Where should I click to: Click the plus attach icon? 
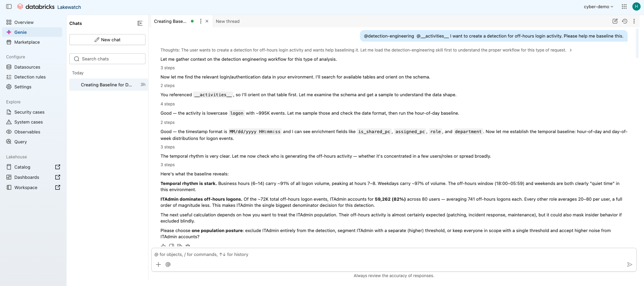158,264
